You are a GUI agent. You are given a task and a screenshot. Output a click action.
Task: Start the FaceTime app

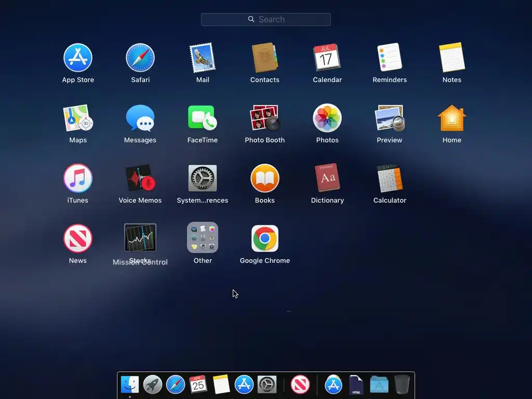203,118
